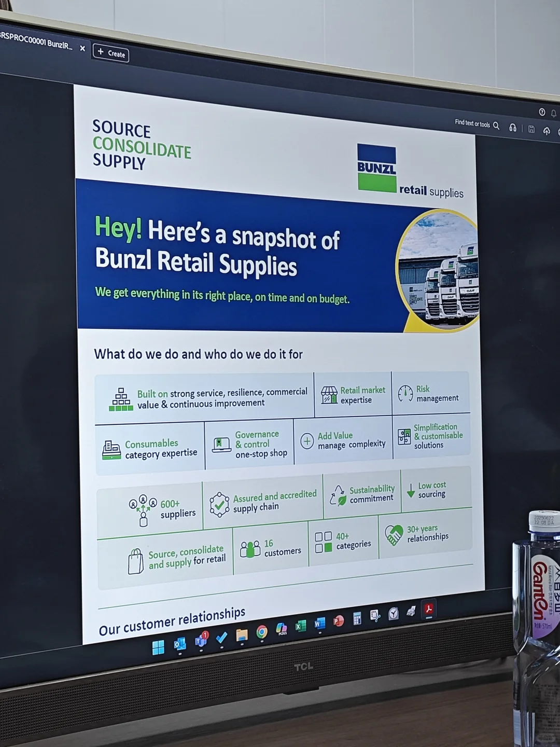
Task: Click the 'Assured and accredited' checkmark icon
Action: (x=219, y=504)
